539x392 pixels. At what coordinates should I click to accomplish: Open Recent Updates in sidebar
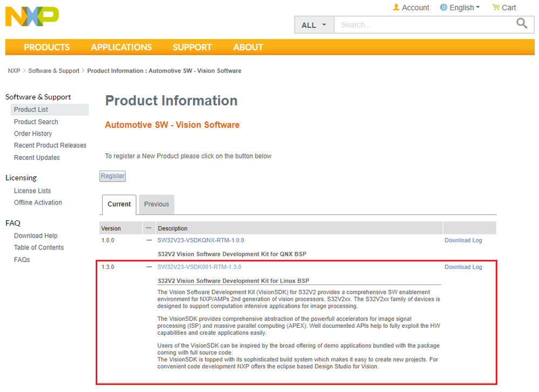[x=37, y=158]
